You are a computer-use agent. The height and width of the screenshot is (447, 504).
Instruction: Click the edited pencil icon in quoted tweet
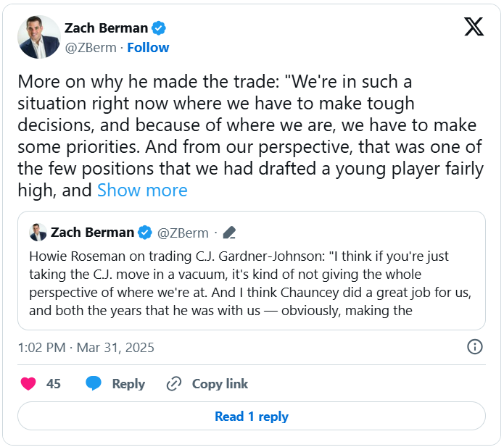[229, 233]
